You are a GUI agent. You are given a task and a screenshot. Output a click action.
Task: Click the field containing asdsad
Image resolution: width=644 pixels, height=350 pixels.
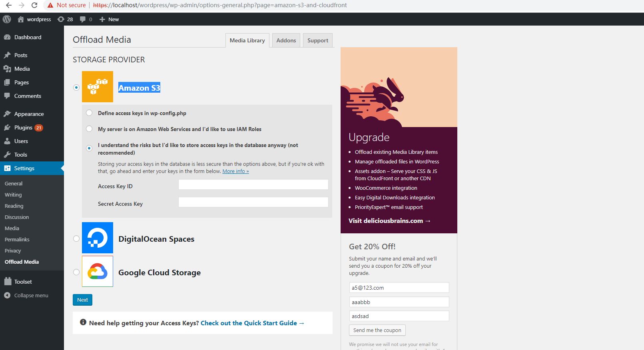click(399, 316)
